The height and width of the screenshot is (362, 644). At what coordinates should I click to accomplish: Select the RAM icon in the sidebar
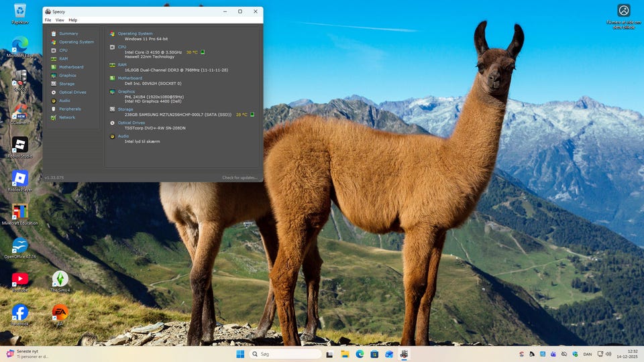tap(54, 59)
